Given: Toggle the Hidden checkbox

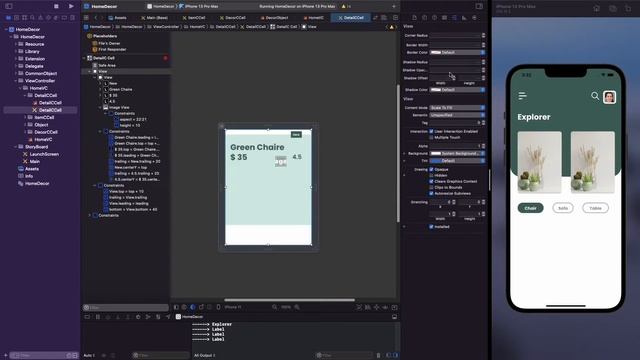Looking at the screenshot, I should coord(431,176).
